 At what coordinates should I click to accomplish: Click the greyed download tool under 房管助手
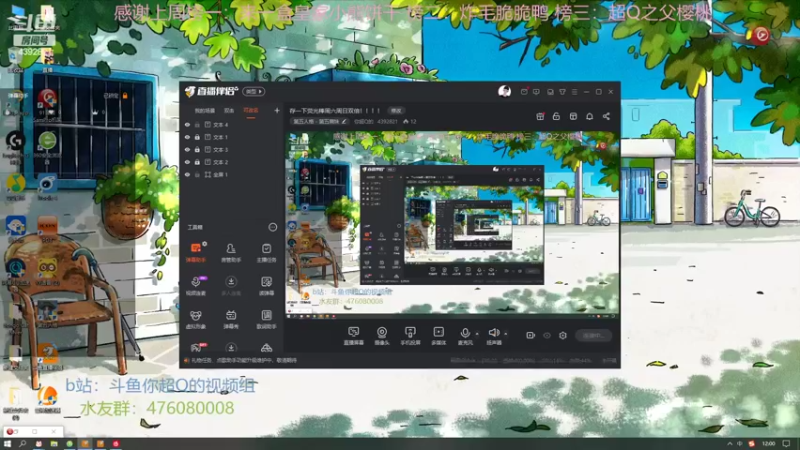point(231,286)
